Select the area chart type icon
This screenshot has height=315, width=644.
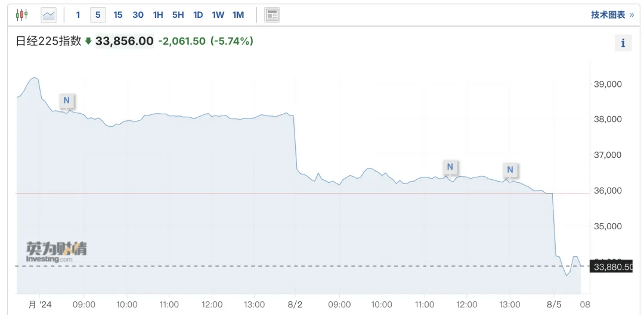(48, 15)
